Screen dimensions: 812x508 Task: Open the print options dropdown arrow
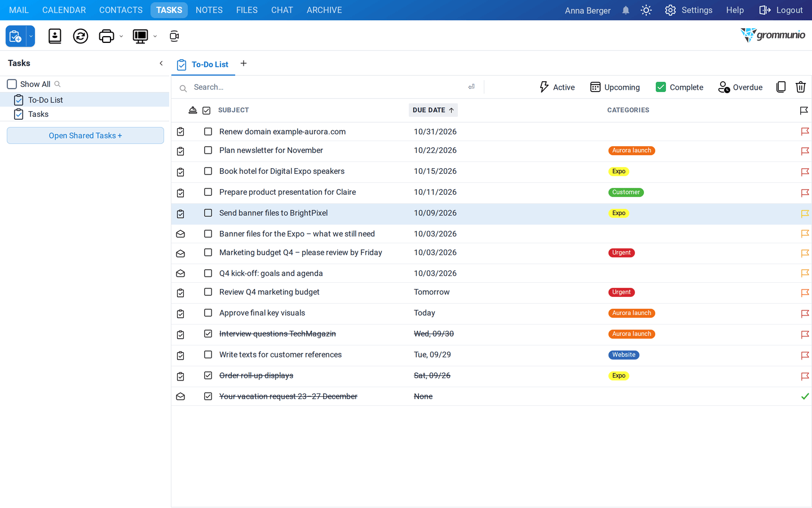pyautogui.click(x=121, y=37)
